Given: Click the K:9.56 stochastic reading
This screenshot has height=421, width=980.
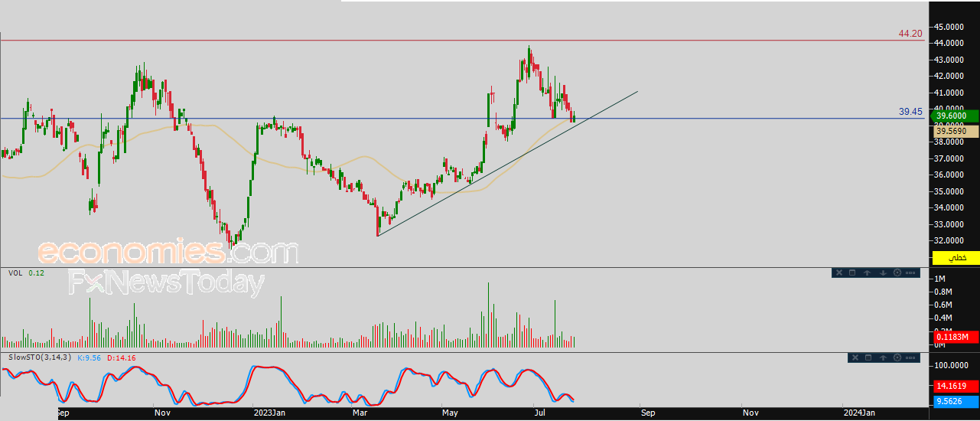Looking at the screenshot, I should click(90, 357).
